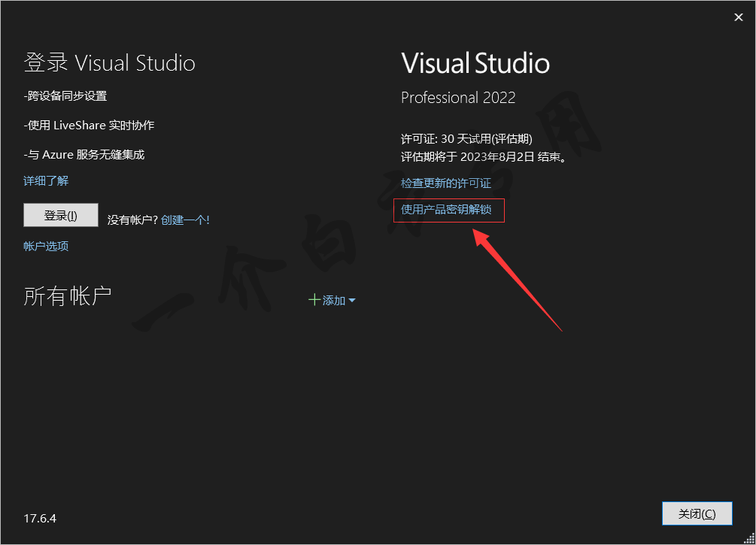
Task: Click the version number 17.6.4
Action: pyautogui.click(x=40, y=519)
